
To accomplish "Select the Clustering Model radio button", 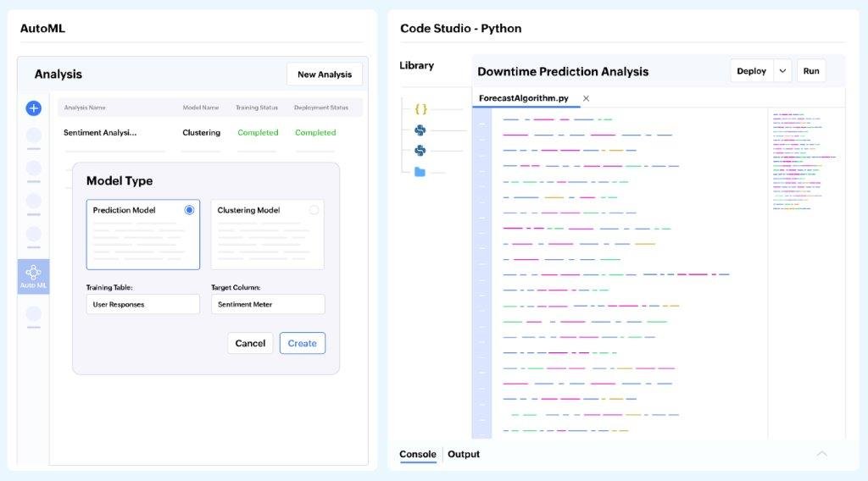I will coord(314,210).
